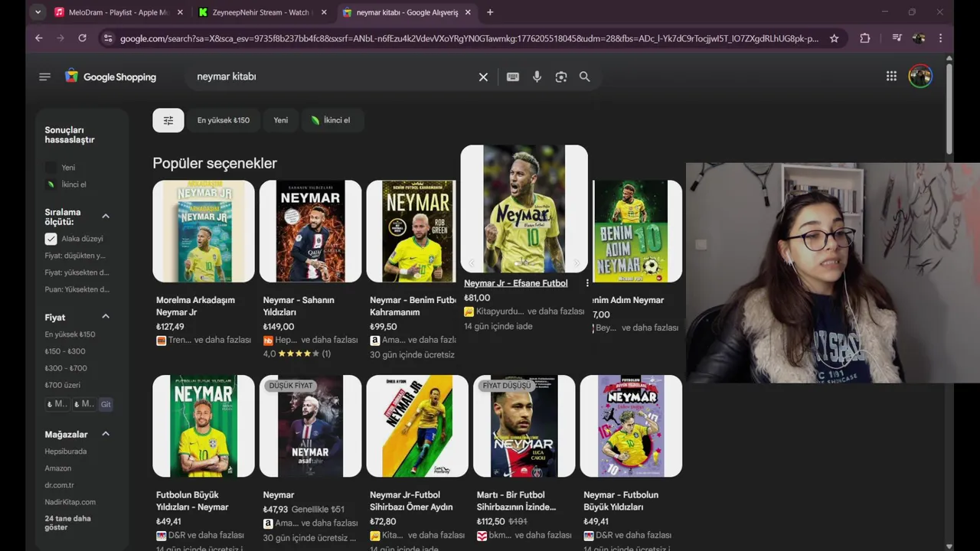Collapse the Mağazalar section
This screenshot has height=551, width=980.
[106, 434]
